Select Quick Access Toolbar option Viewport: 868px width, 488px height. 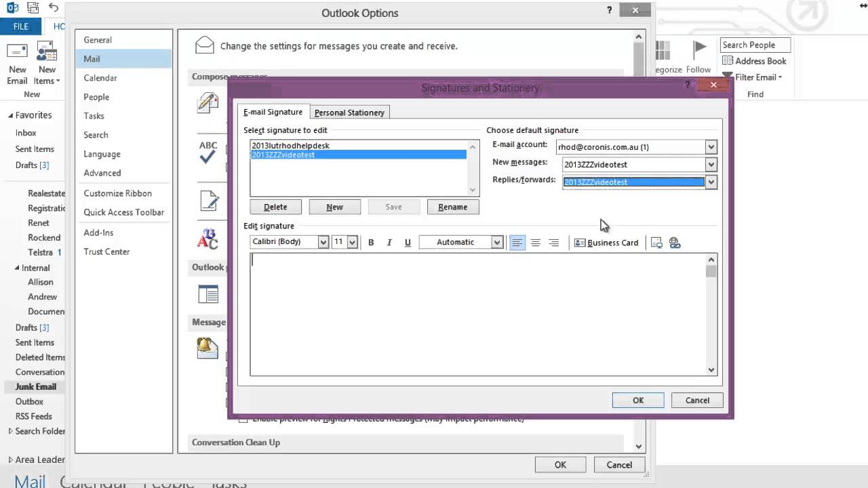[124, 212]
